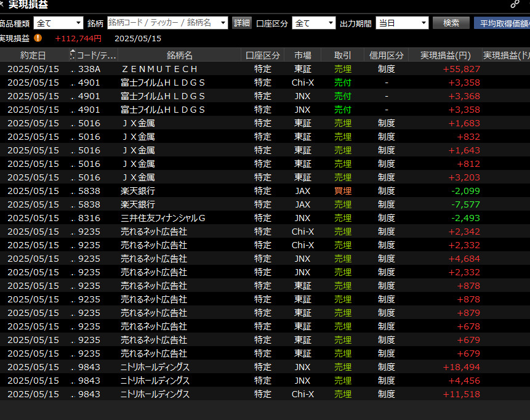Click the 買埋 trade type in 楽天銀行 row
This screenshot has height=420, width=530.
pos(343,191)
